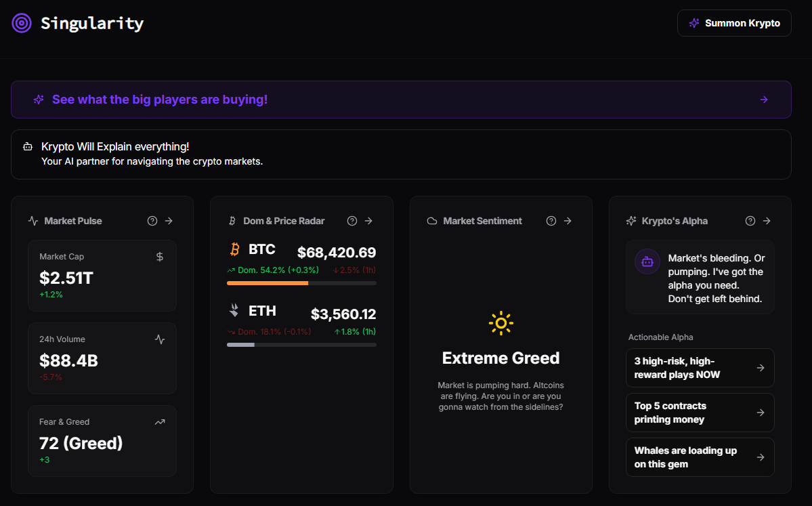The width and height of the screenshot is (812, 506).
Task: Click the Market Sentiment help icon
Action: click(x=551, y=221)
